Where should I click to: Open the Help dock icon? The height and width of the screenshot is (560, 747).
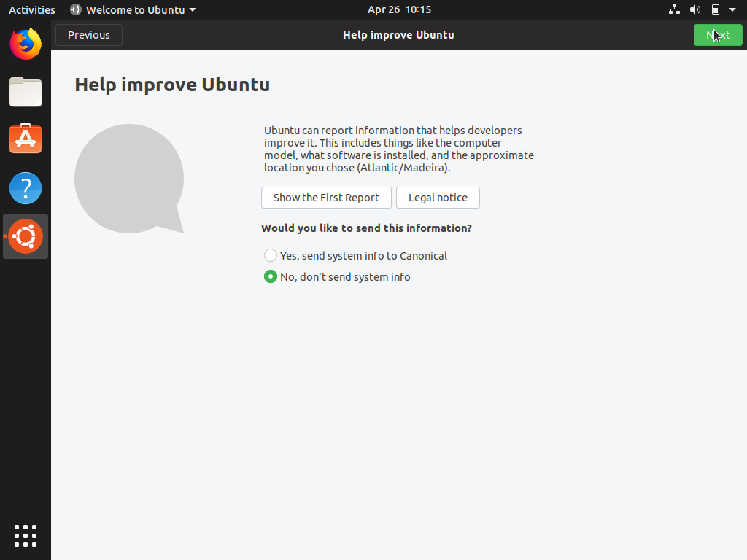[x=26, y=188]
